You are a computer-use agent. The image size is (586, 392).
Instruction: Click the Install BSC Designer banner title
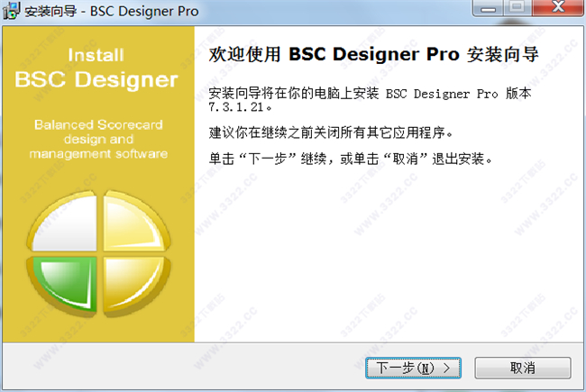[x=96, y=68]
